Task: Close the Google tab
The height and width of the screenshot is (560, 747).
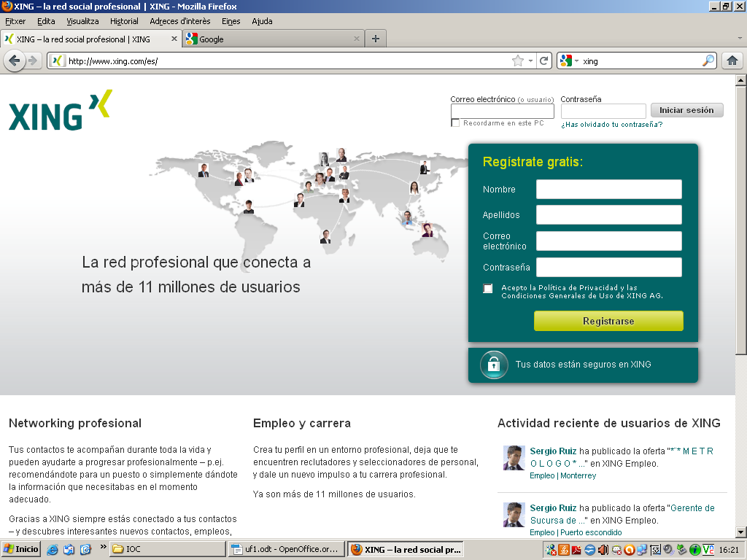Action: click(x=357, y=39)
